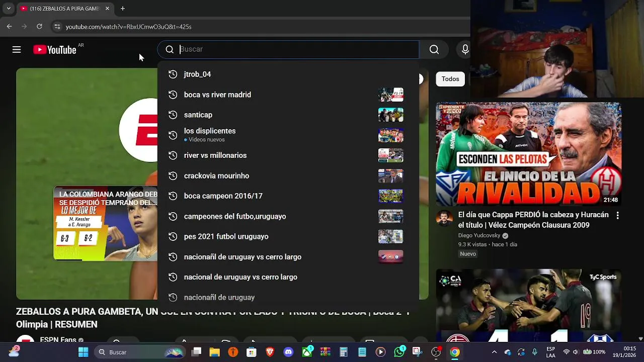Open 'El día que Cappa PERDIÓ la cabeza' title
The width and height of the screenshot is (644, 362).
[533, 220]
